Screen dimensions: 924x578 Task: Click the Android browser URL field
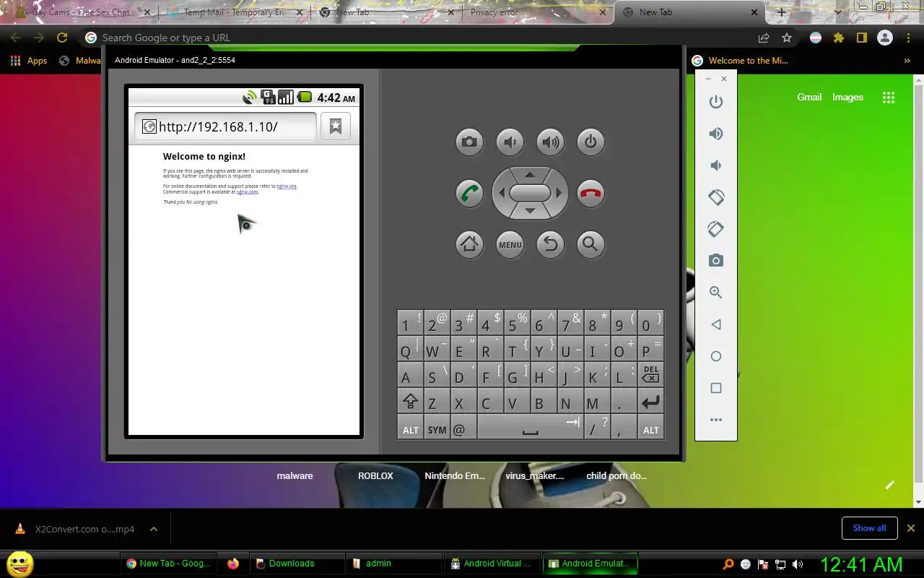click(225, 126)
